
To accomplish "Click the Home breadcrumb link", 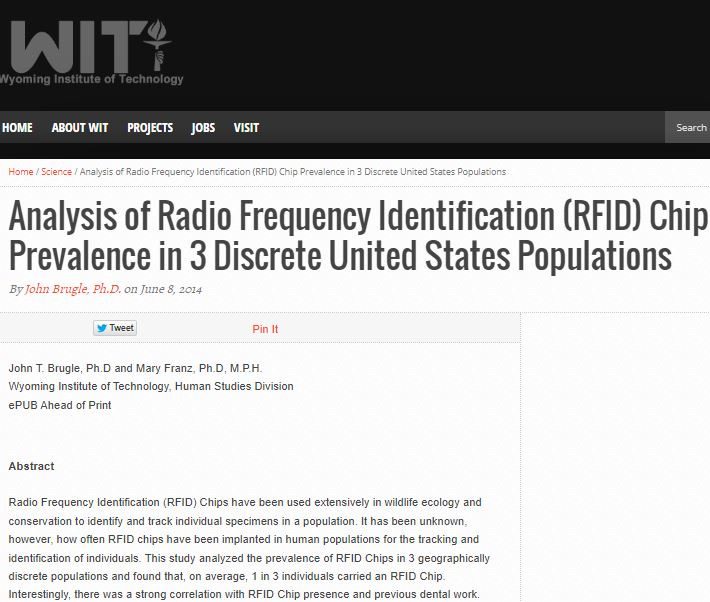I will [x=21, y=171].
